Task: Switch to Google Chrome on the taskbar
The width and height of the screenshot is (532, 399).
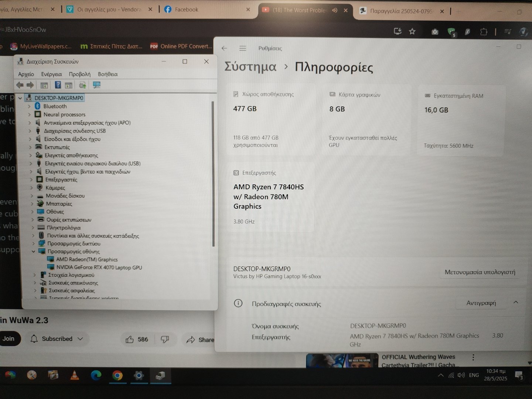Action: tap(117, 376)
